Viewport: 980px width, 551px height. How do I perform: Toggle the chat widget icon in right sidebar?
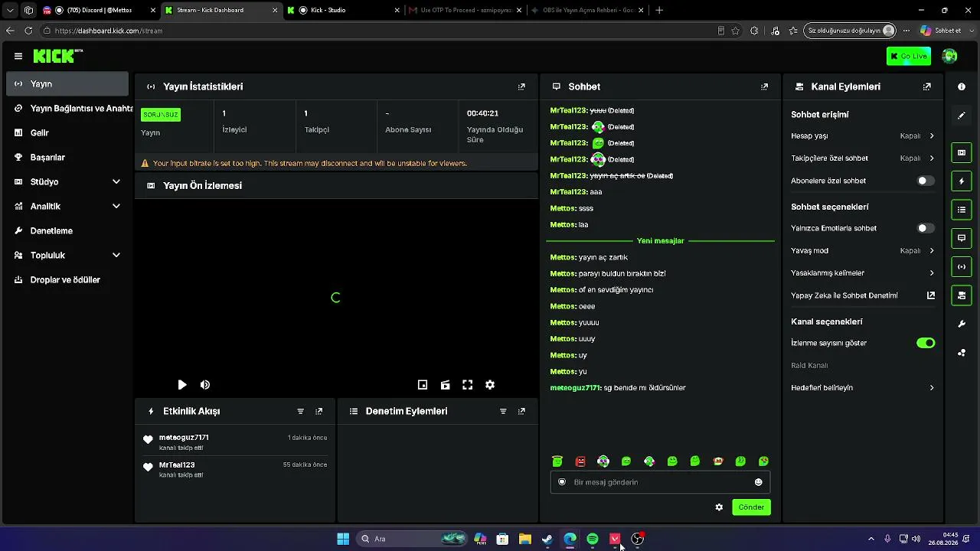[962, 238]
